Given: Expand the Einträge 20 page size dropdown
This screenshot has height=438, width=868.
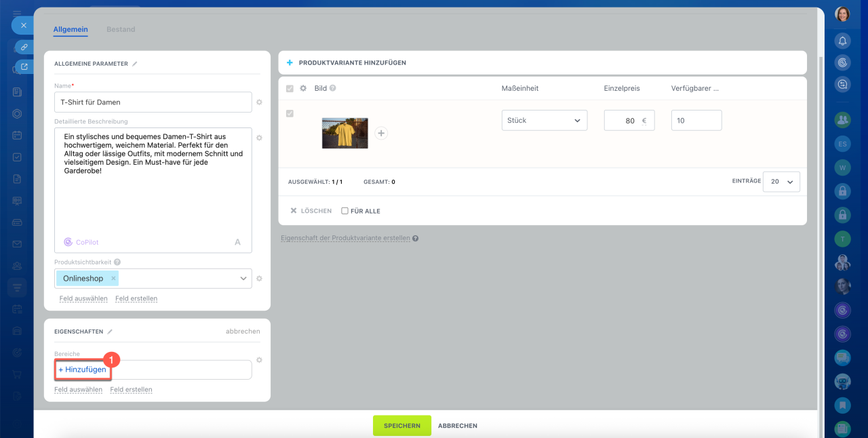Looking at the screenshot, I should click(x=781, y=182).
